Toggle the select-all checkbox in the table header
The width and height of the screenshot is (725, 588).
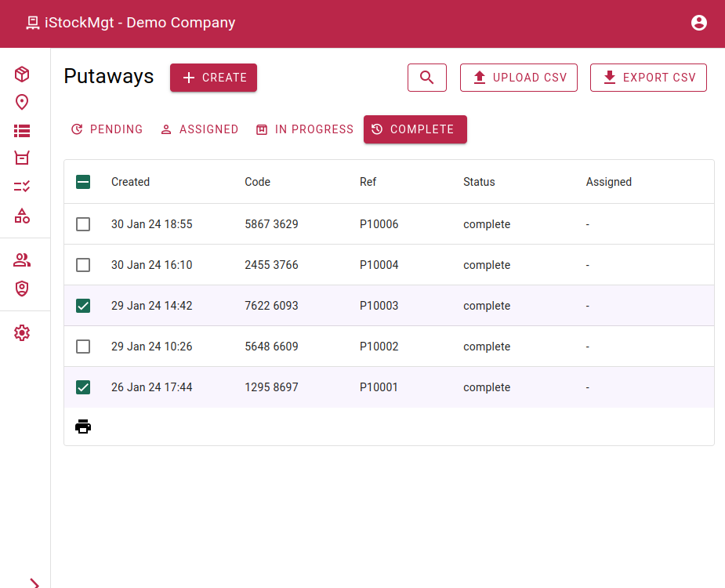click(83, 181)
